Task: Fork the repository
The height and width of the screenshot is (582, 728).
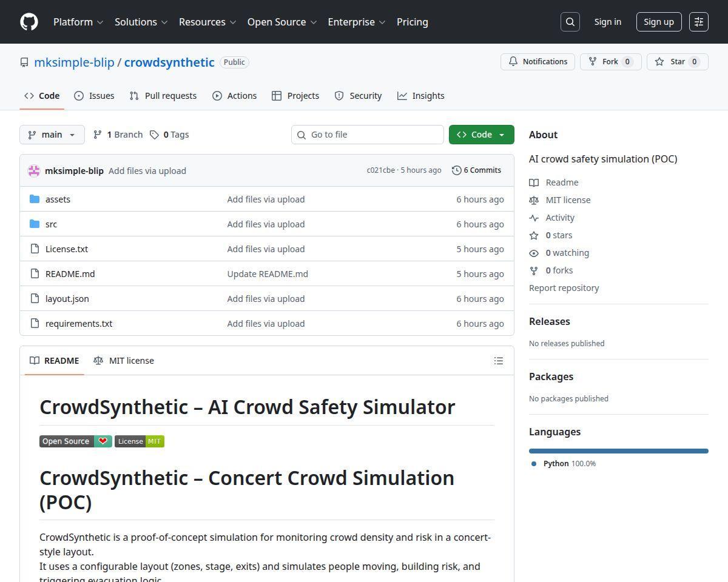Action: click(x=611, y=62)
